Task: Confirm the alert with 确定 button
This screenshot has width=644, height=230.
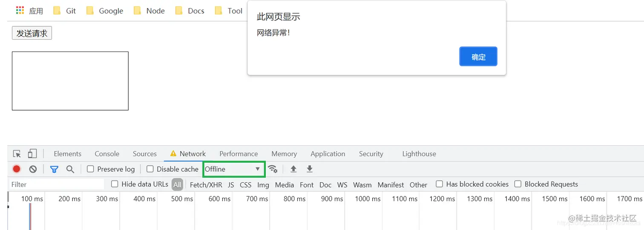Action: (x=478, y=57)
